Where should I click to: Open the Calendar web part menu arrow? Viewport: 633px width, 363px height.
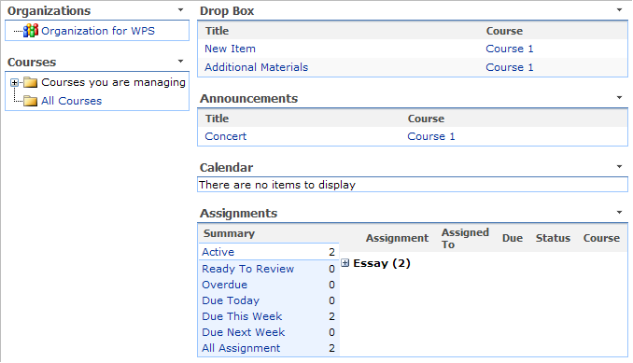tap(619, 166)
